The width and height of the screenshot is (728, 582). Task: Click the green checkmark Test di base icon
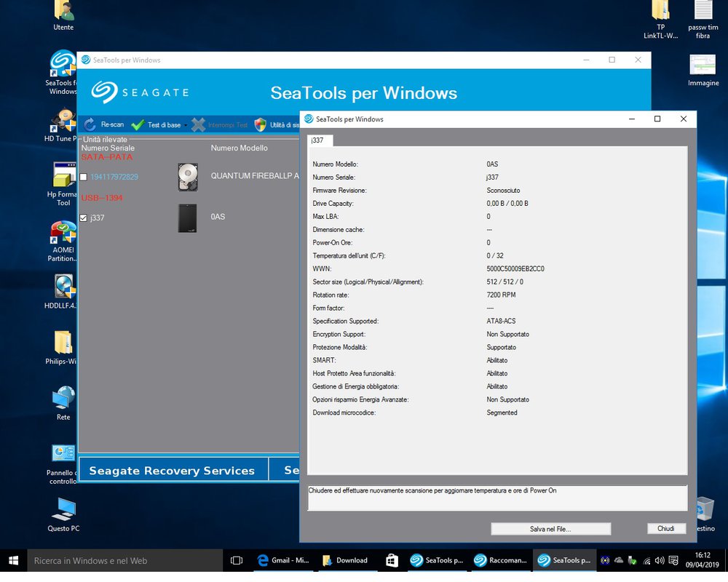point(138,125)
